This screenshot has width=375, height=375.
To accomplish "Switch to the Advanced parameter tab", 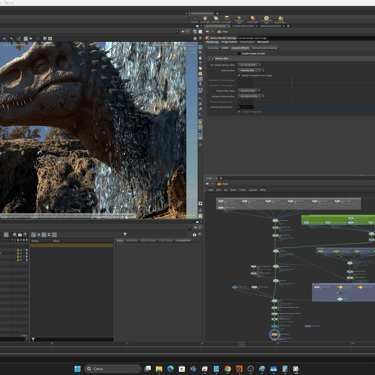I will (263, 42).
